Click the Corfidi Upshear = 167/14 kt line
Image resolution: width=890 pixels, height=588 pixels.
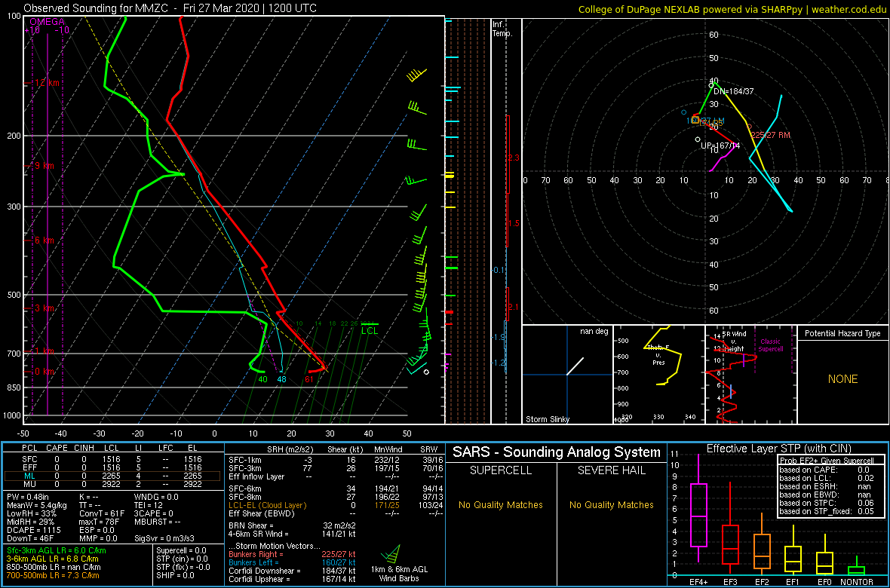(292, 579)
